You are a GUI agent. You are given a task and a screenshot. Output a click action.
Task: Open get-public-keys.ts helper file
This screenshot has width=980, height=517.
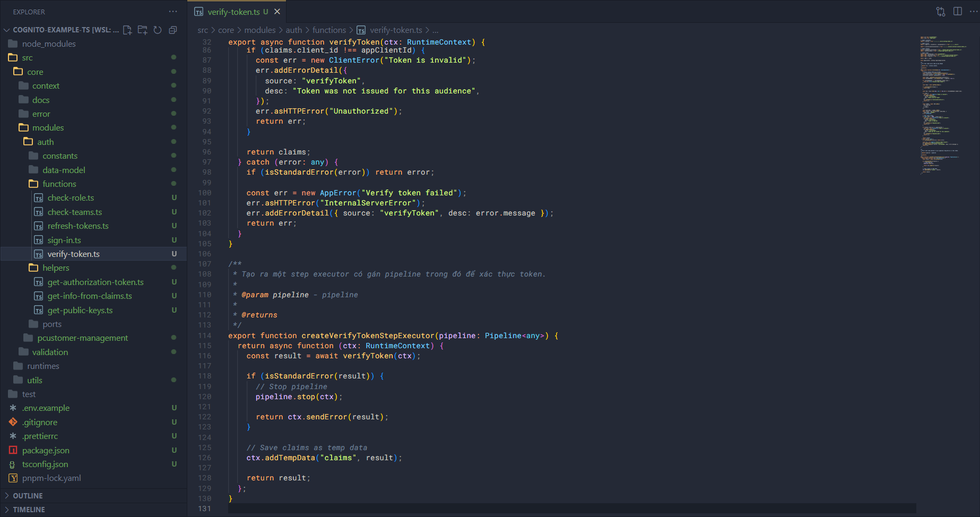click(80, 311)
